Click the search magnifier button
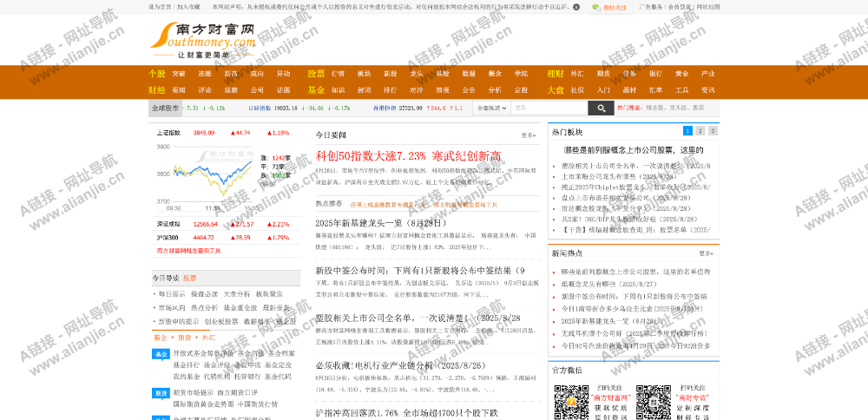Viewport: 868px width, 420px height. 601,108
